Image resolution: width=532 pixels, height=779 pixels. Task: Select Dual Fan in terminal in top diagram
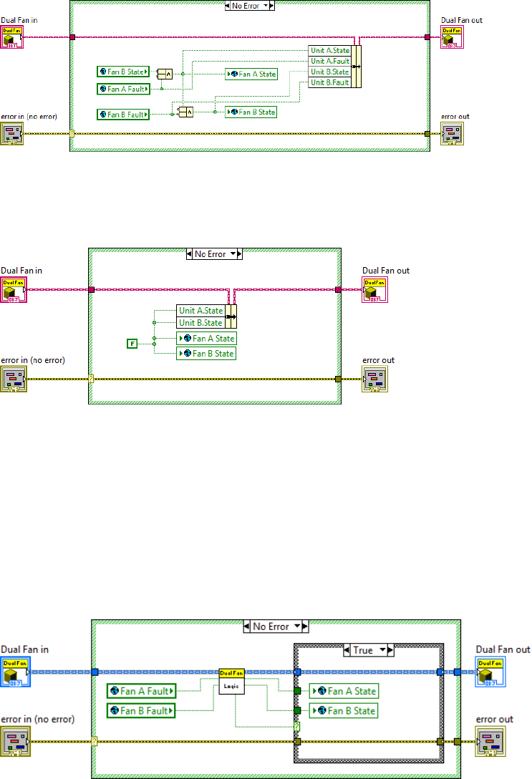point(11,37)
